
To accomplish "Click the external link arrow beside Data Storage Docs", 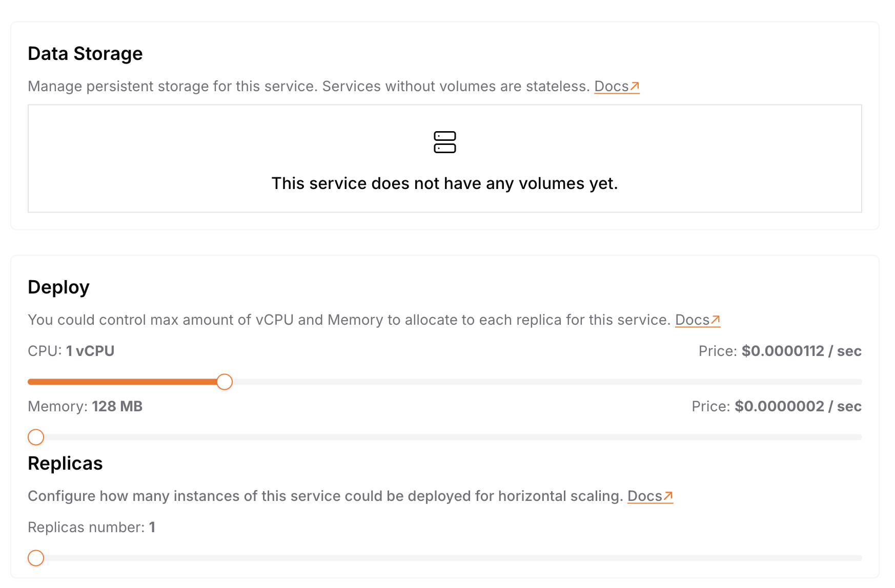I will click(x=636, y=85).
